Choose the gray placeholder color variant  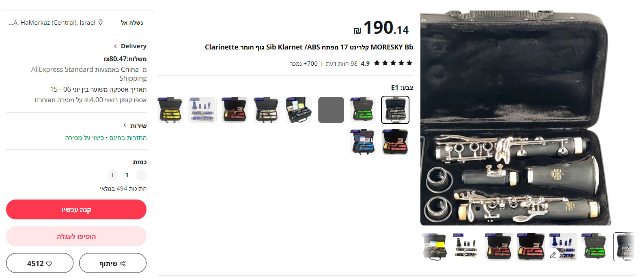point(331,110)
